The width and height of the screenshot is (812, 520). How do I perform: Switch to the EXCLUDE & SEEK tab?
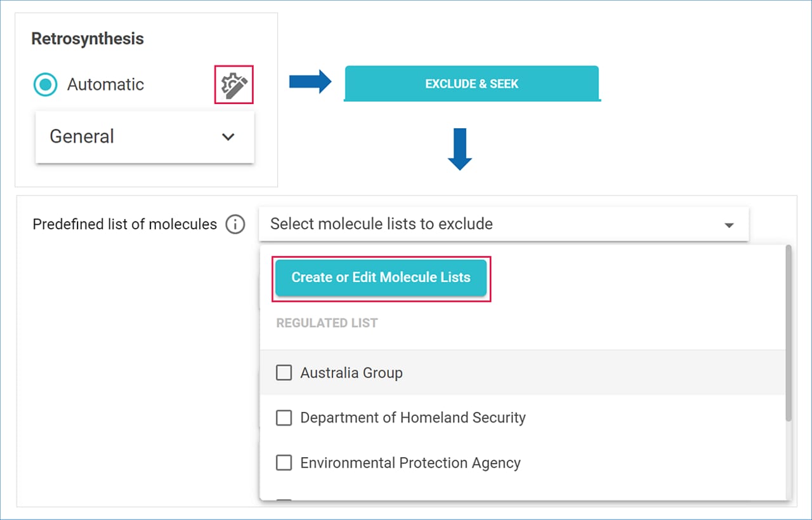pyautogui.click(x=472, y=84)
